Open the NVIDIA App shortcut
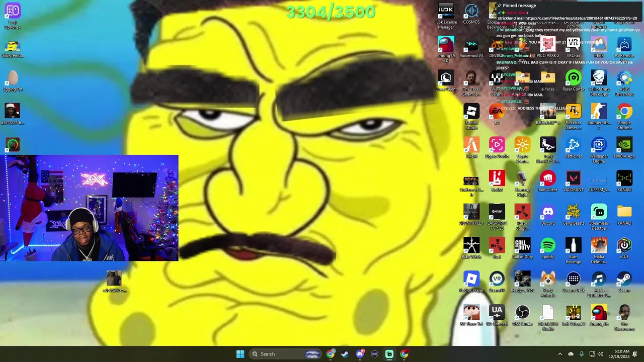 (624, 148)
